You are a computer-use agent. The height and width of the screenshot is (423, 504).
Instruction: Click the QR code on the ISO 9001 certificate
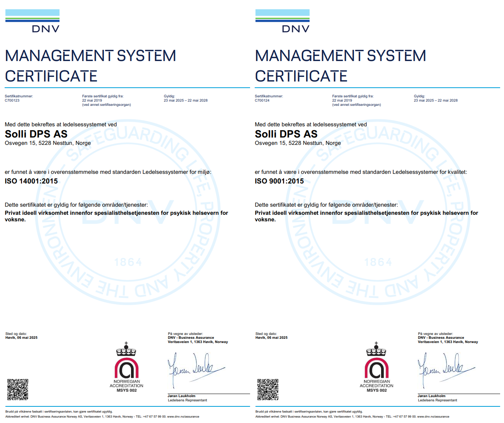268,389
